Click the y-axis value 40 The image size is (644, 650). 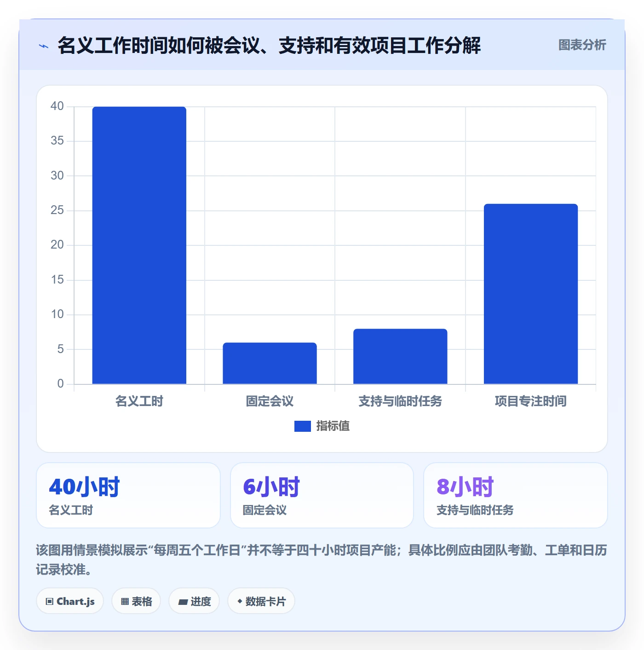57,106
